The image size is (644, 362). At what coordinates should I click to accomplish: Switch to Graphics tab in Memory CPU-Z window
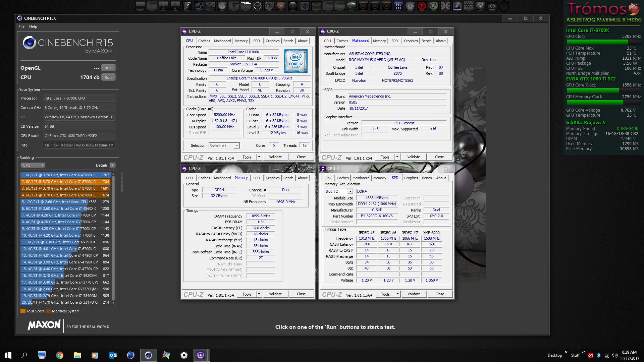(x=272, y=178)
